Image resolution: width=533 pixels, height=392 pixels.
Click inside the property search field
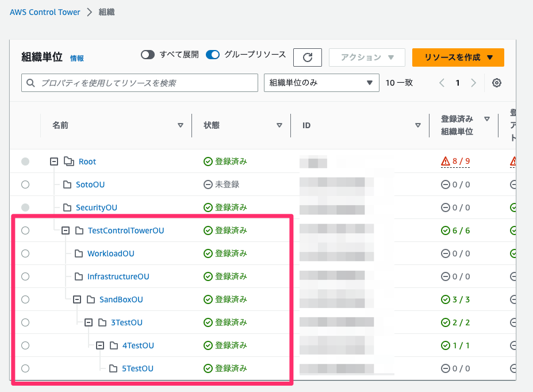point(144,82)
